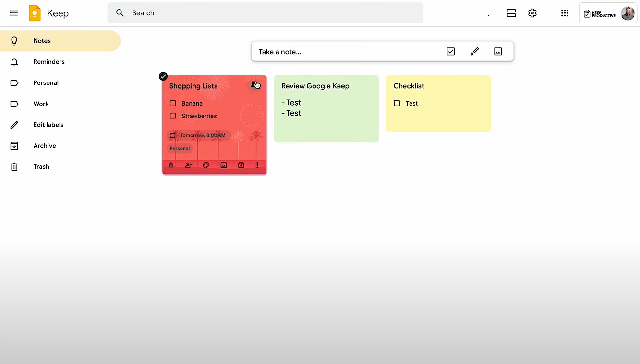Image resolution: width=640 pixels, height=364 pixels.
Task: Click the Banana item text
Action: (x=192, y=103)
